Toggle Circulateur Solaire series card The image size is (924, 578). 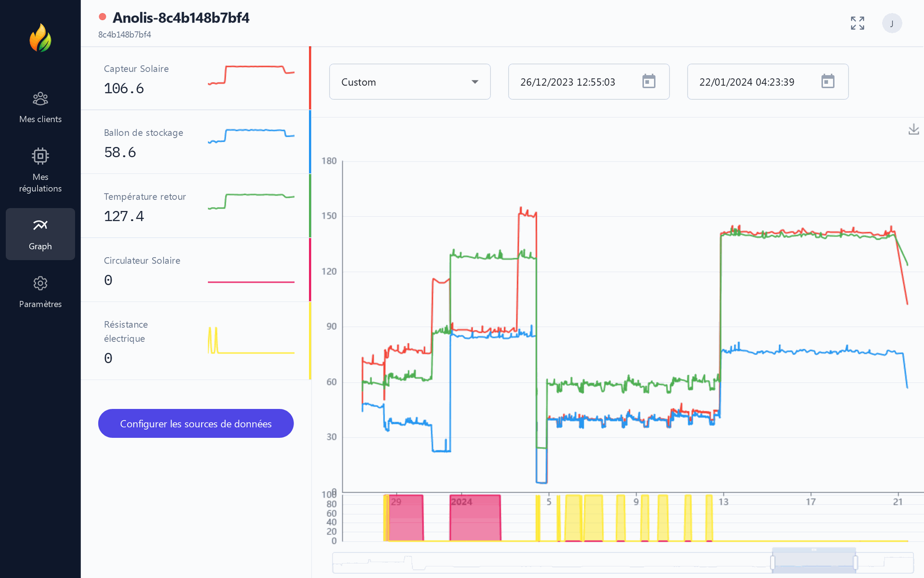(x=195, y=270)
